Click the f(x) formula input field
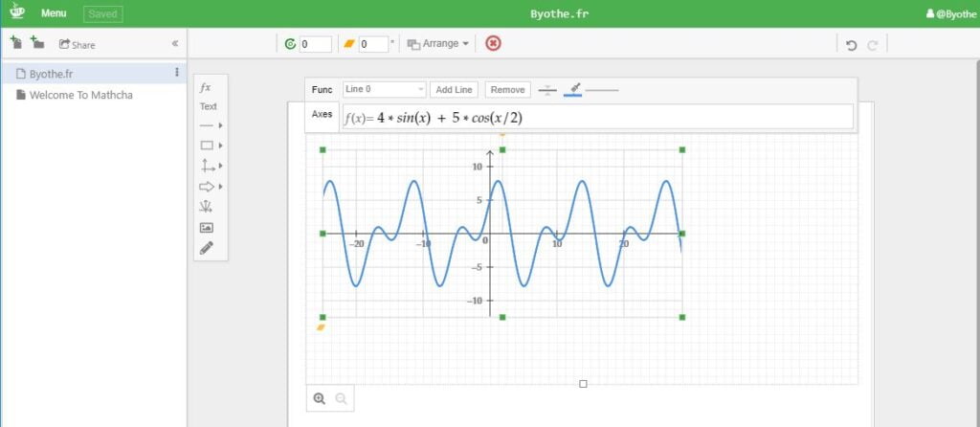 point(597,118)
